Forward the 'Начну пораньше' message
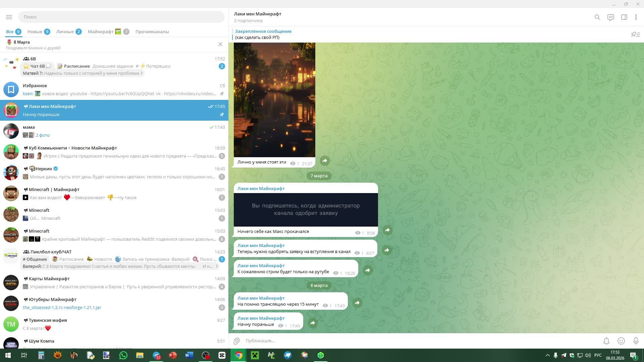The image size is (644, 362). (x=312, y=323)
